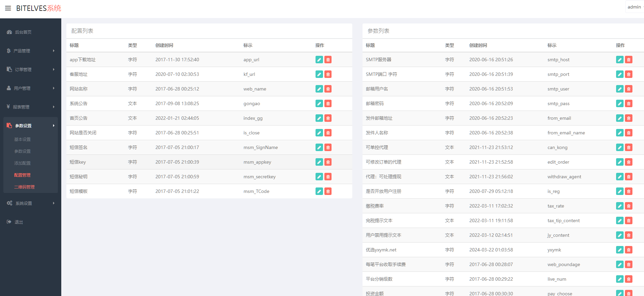Open the 基本设置 submenu item

[22, 139]
